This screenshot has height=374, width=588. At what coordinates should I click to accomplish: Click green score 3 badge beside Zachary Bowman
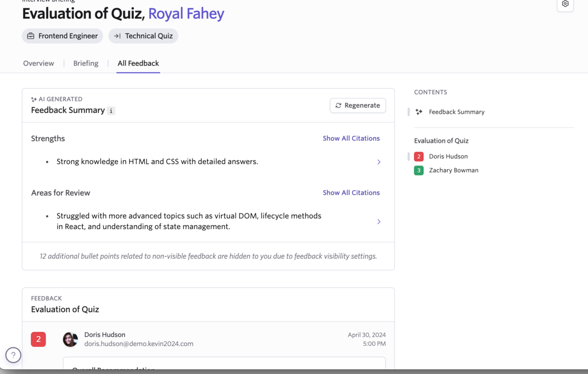click(x=418, y=170)
